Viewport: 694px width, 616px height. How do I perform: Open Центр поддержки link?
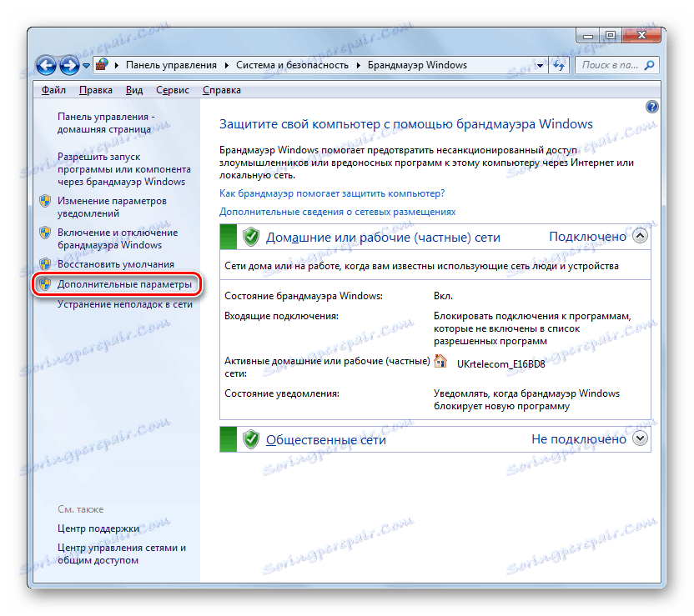click(x=98, y=528)
